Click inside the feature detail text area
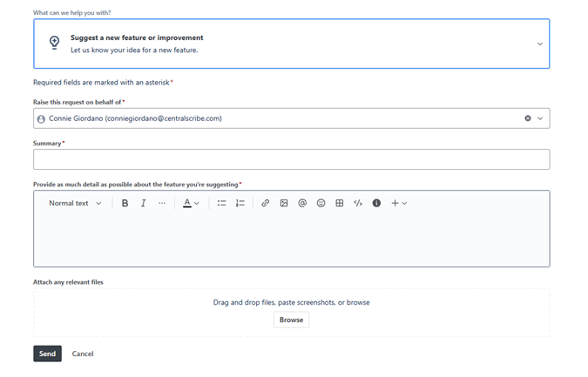588x377 pixels. (x=291, y=240)
